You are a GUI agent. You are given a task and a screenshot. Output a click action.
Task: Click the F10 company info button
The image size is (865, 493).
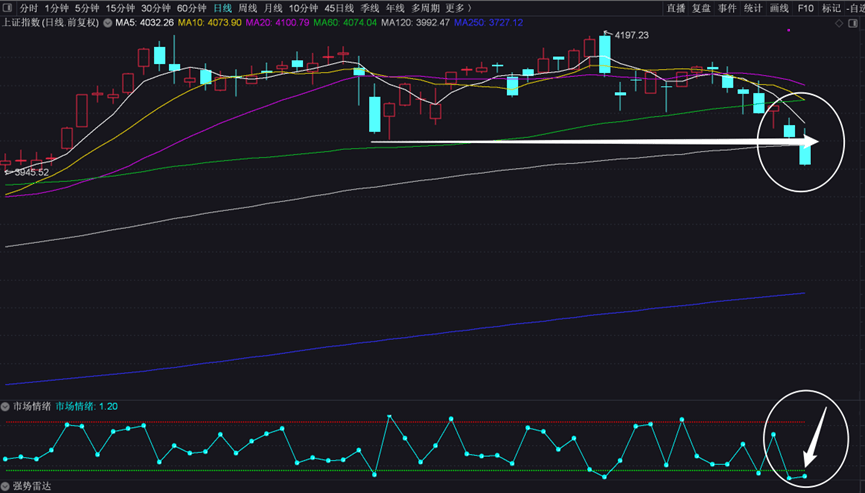coord(805,8)
